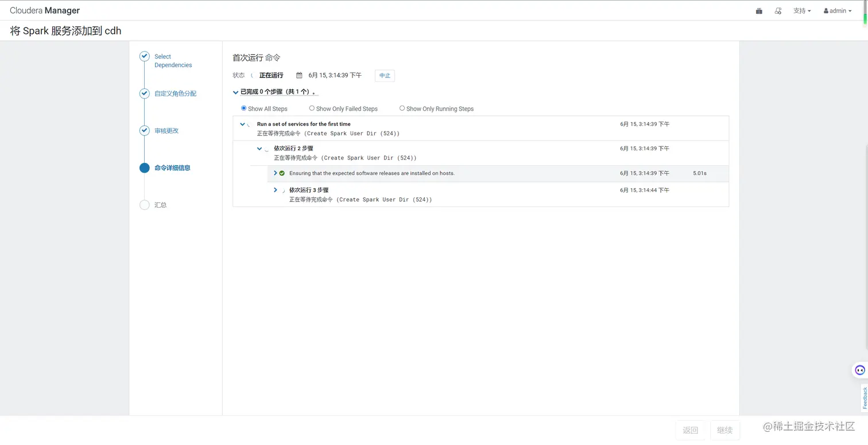Viewport: 868px width, 445px height.
Task: Go to 自定义角色分配 step
Action: tap(175, 93)
